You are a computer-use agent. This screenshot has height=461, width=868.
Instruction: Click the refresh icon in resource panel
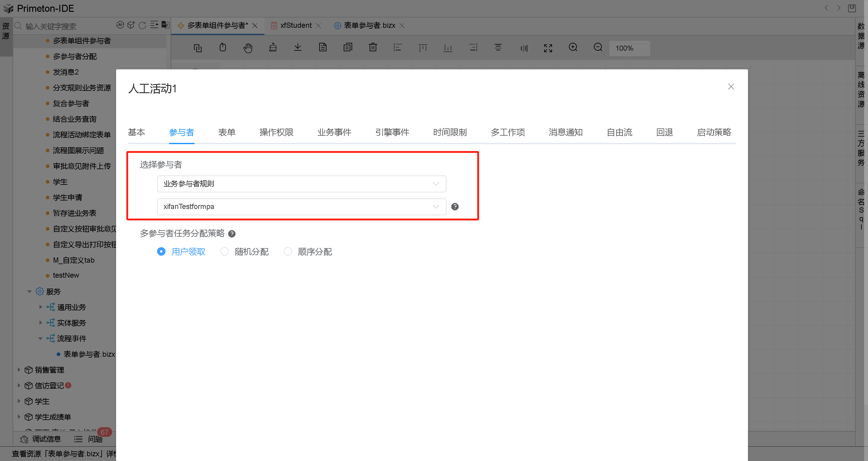[142, 25]
